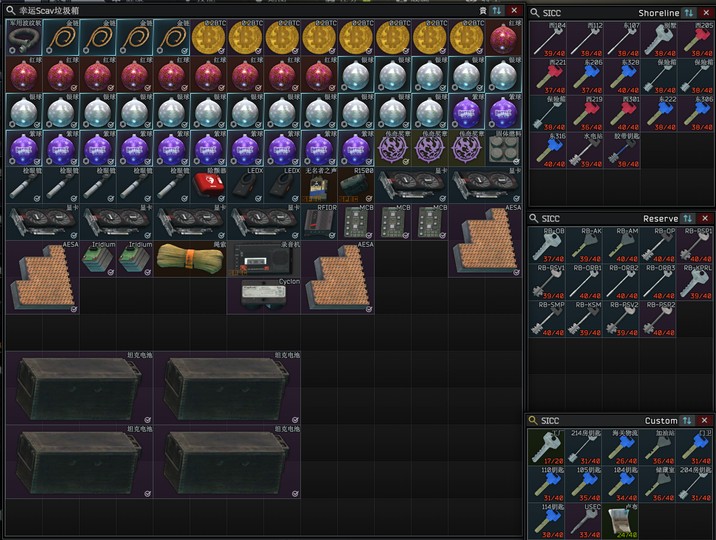Open search in the Reserve SICC case
Screen dimensions: 716x540
[x=535, y=218]
